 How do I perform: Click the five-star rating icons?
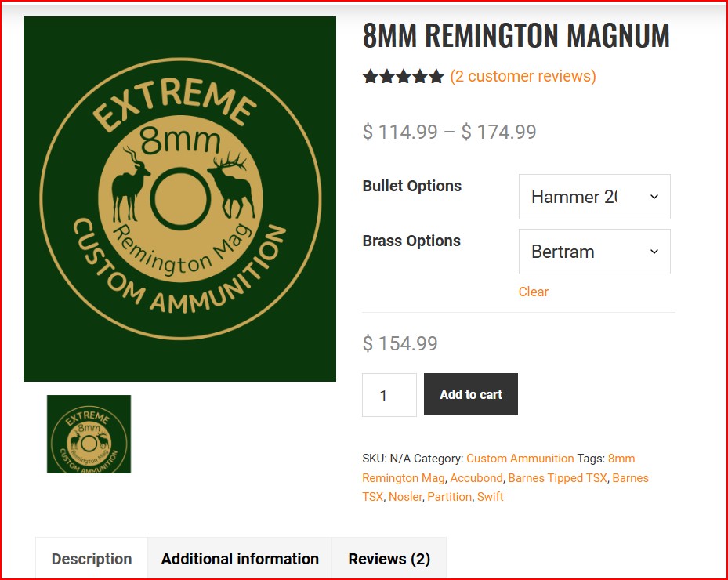pos(403,76)
